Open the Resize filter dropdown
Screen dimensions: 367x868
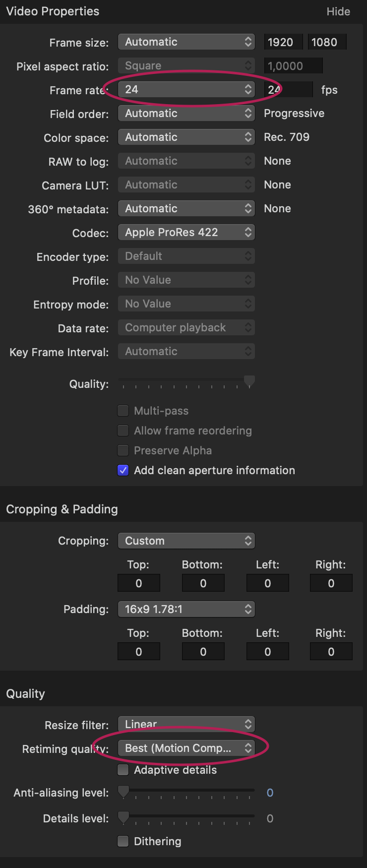pyautogui.click(x=186, y=725)
